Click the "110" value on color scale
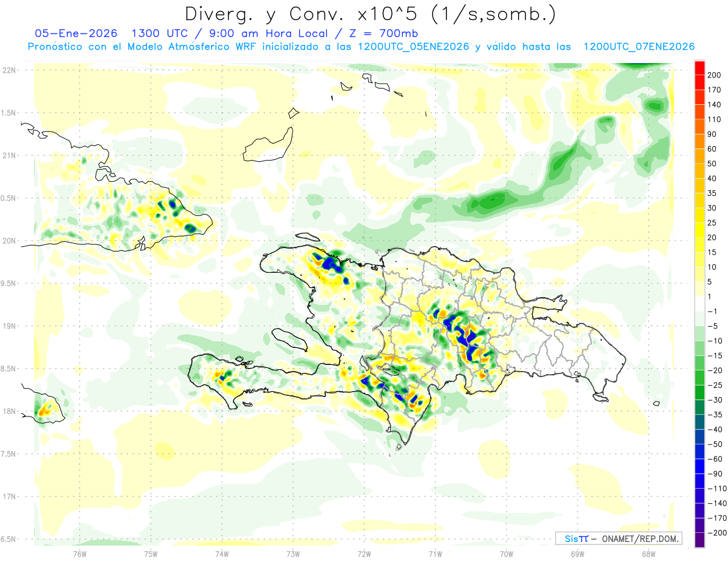This screenshot has height=562, width=728. click(x=714, y=119)
